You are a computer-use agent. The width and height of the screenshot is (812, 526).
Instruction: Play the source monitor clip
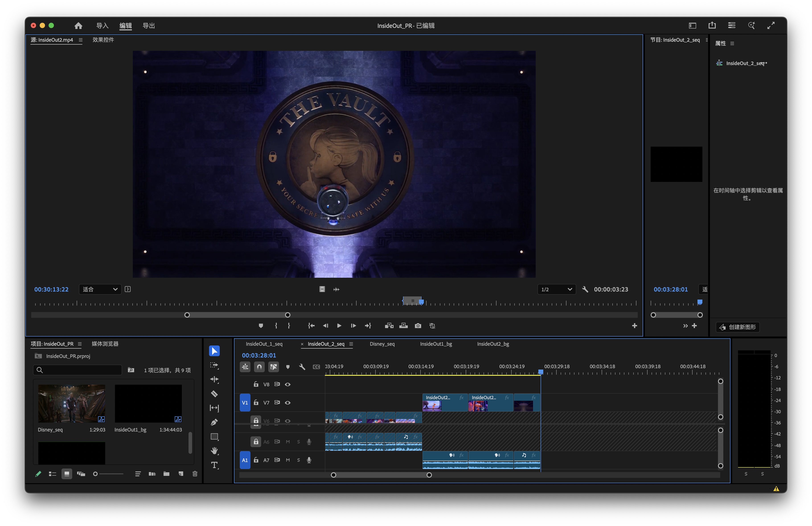tap(339, 326)
